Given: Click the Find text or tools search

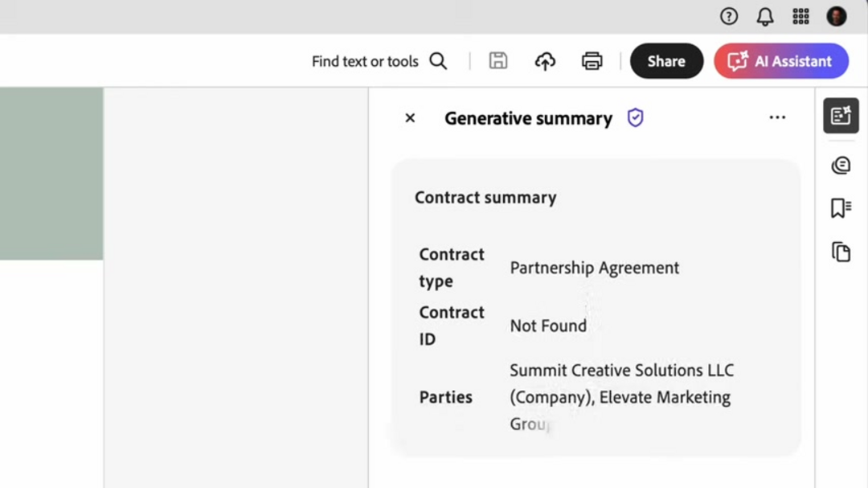Looking at the screenshot, I should 379,61.
